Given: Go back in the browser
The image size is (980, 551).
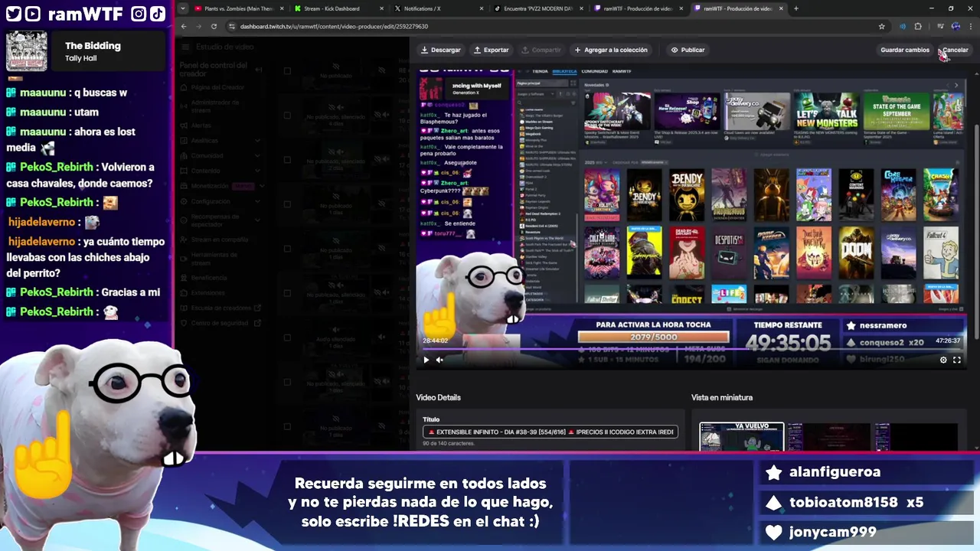Looking at the screenshot, I should (184, 26).
